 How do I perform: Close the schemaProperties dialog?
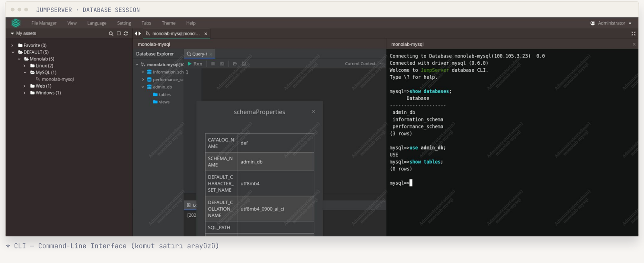pos(314,111)
